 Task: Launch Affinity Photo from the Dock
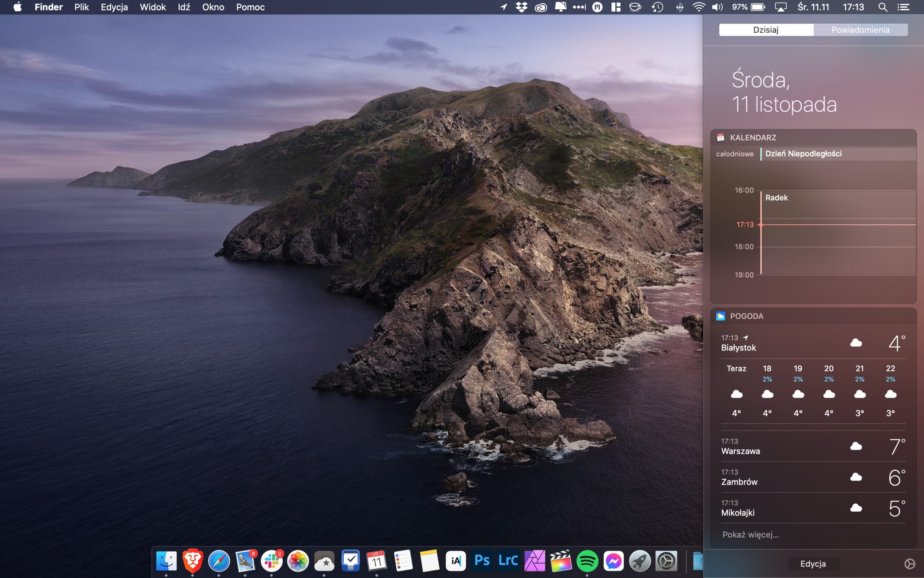point(535,561)
